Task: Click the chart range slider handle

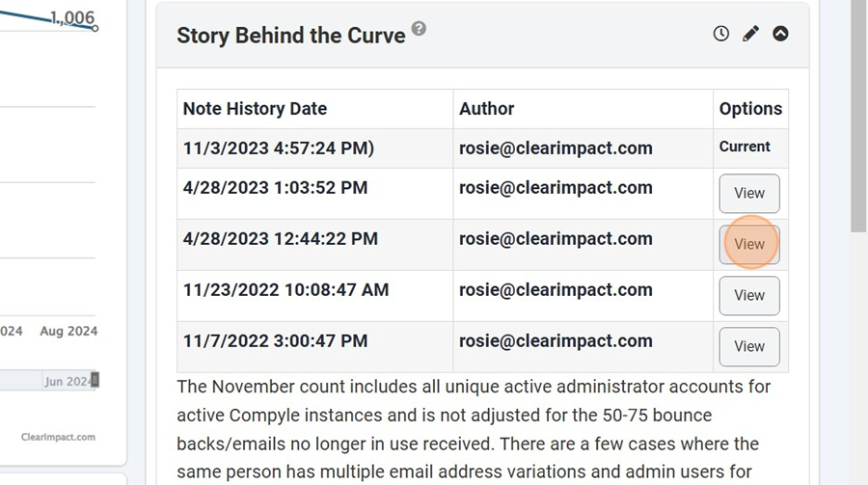Action: pyautogui.click(x=95, y=380)
